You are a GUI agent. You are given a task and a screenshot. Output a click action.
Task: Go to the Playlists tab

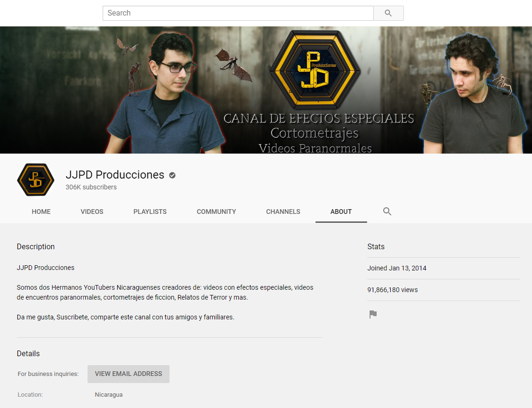coord(150,212)
